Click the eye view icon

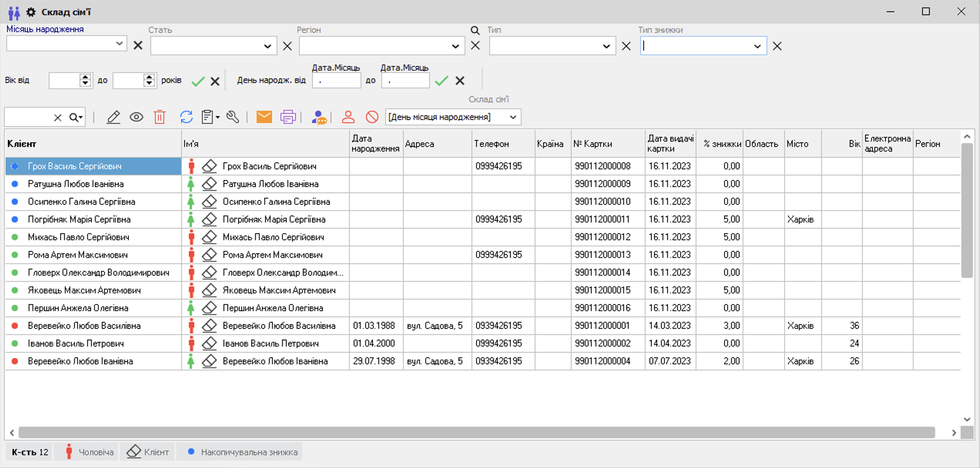point(136,117)
